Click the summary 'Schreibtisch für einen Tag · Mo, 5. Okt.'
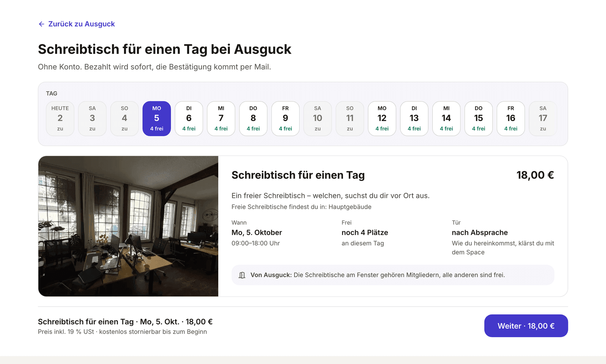 point(125,322)
